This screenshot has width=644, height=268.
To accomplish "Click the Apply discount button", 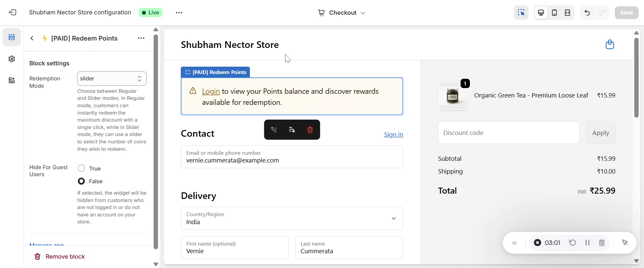I will click(x=600, y=133).
